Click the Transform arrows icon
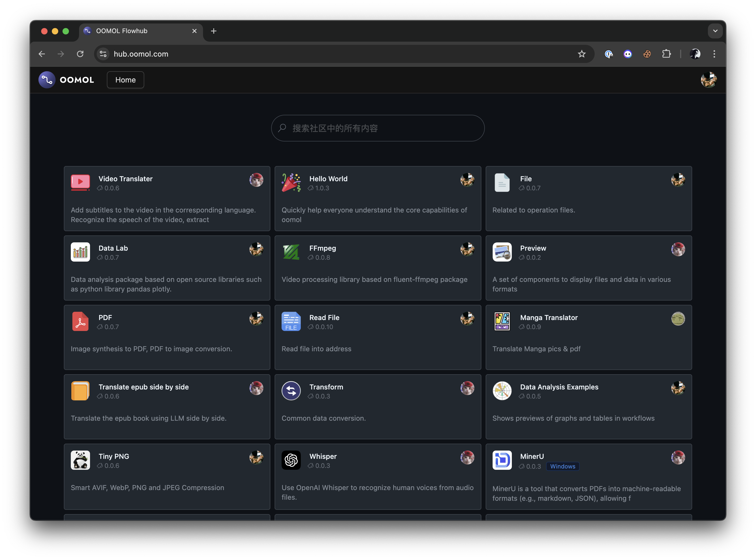Image resolution: width=756 pixels, height=560 pixels. pos(291,391)
